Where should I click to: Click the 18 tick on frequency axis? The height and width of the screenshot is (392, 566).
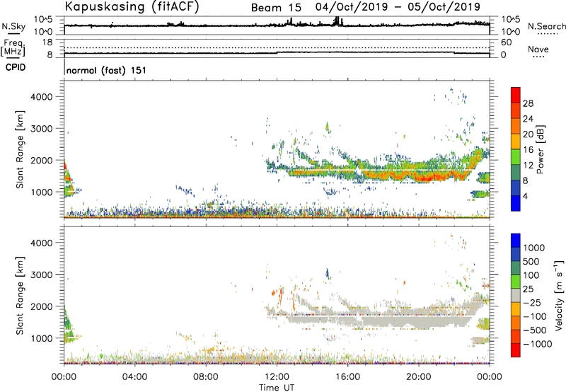tap(47, 42)
